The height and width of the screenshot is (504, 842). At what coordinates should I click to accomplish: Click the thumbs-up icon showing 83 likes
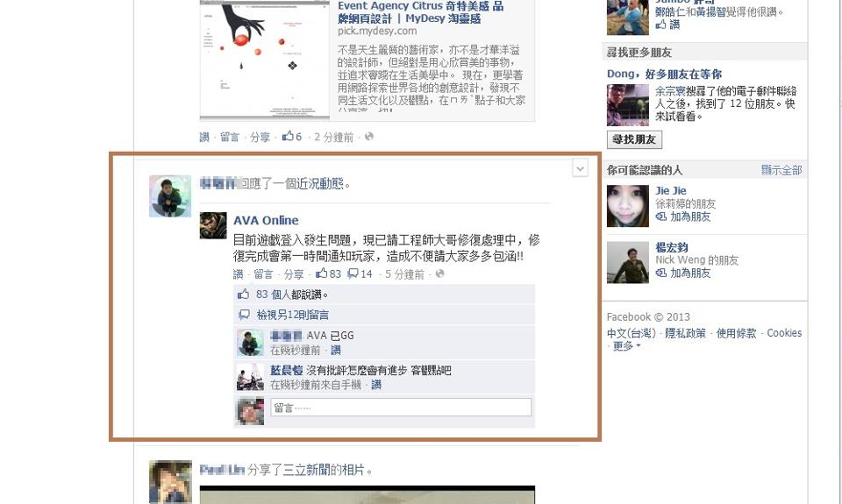click(x=322, y=273)
